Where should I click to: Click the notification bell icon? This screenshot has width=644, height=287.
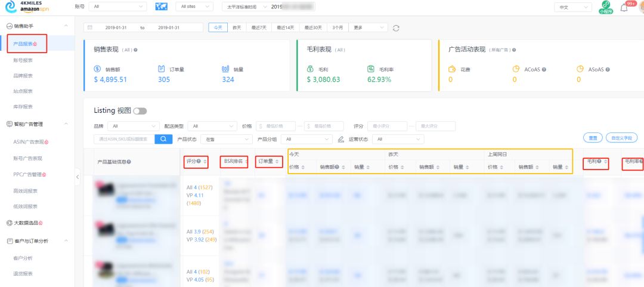(624, 7)
